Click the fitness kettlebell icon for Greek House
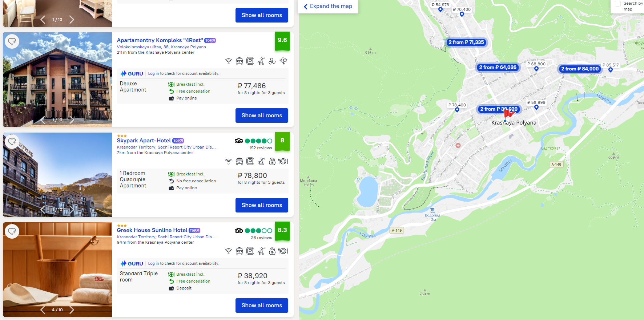This screenshot has height=320, width=644. pos(272,251)
